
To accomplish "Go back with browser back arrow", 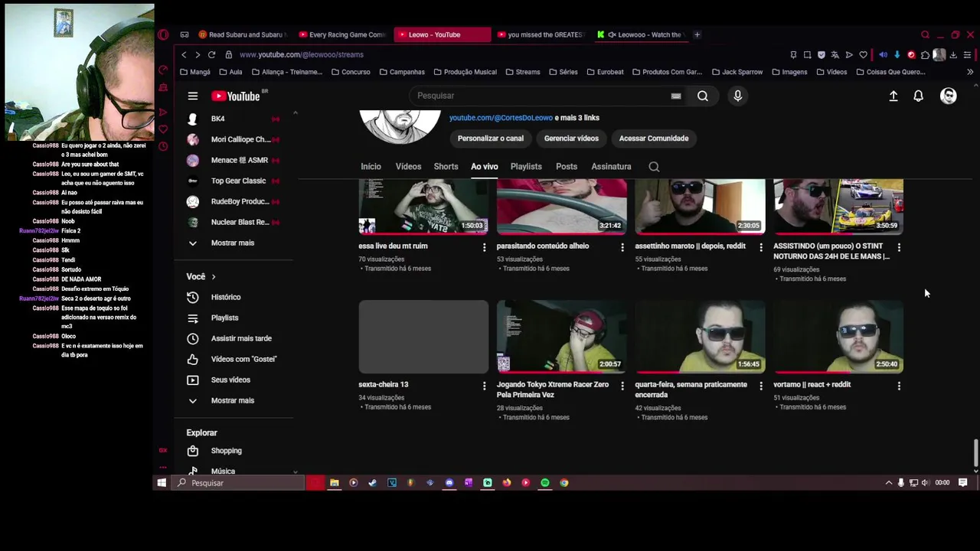I will (x=184, y=54).
